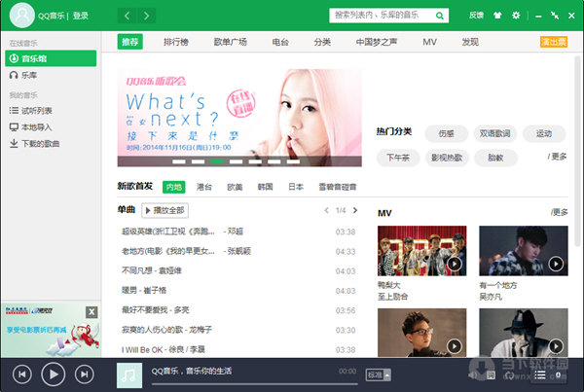The width and height of the screenshot is (584, 392).
Task: Mute via the volume speaker icon
Action: (473, 375)
